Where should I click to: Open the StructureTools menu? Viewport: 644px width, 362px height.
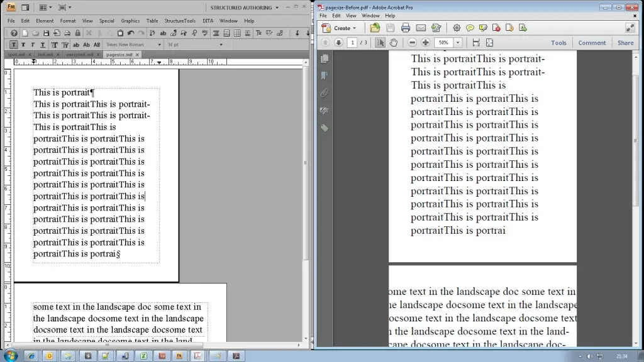180,21
